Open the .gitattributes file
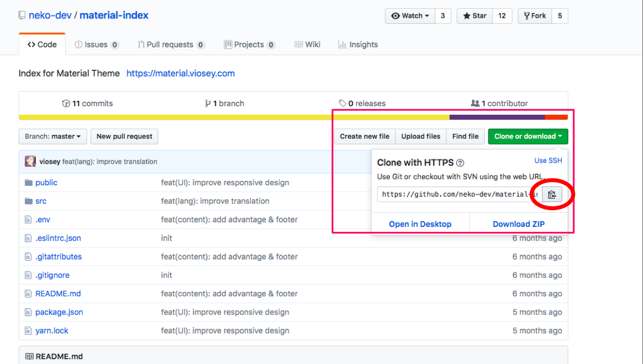This screenshot has height=364, width=643. tap(59, 257)
